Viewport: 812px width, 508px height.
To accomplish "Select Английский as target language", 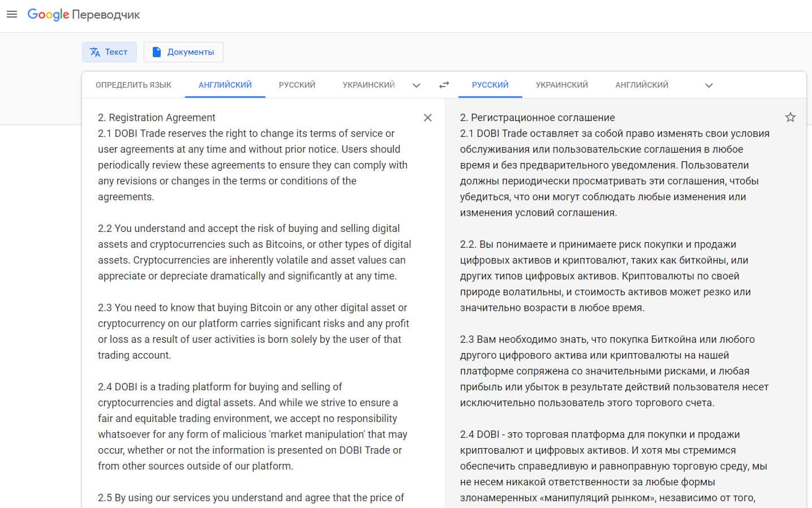I will click(x=642, y=85).
